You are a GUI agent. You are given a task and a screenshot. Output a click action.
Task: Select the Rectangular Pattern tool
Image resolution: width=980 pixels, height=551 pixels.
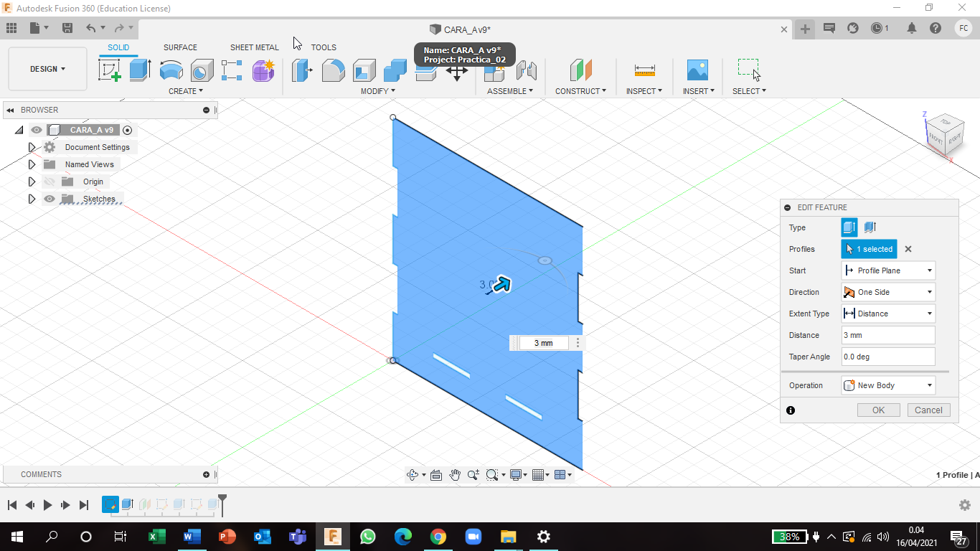(x=232, y=70)
